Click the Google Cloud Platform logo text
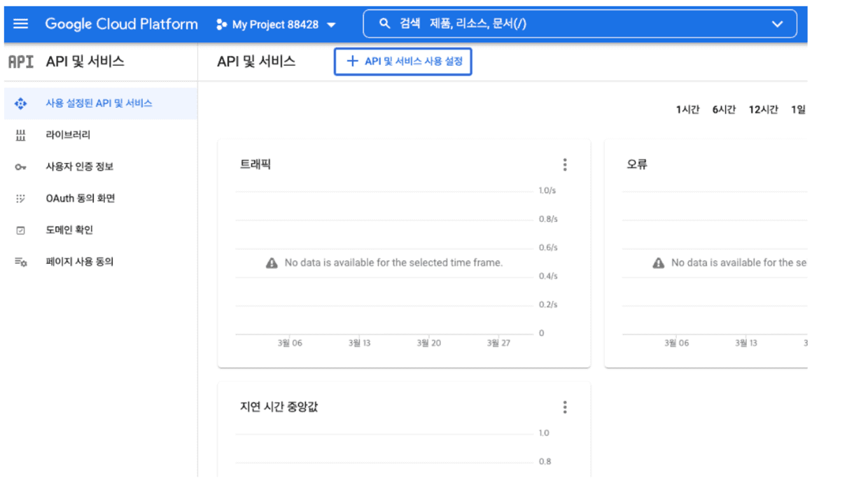Viewport: 847px width, 504px height. click(x=122, y=24)
